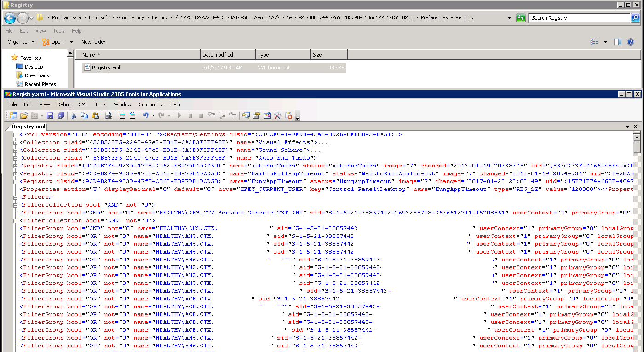Viewport: 644px width, 352px height.
Task: Expand the Sound Scheme collection node
Action: 15,150
